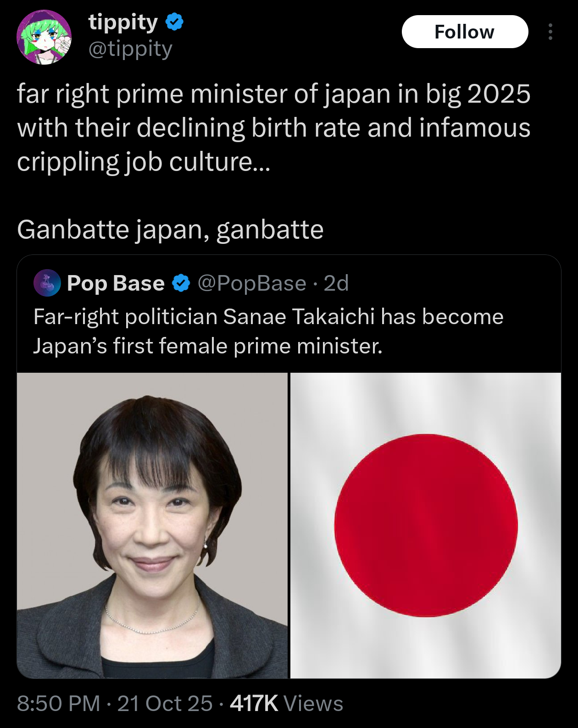Open the three-dot more options menu
The image size is (578, 728).
tap(550, 32)
